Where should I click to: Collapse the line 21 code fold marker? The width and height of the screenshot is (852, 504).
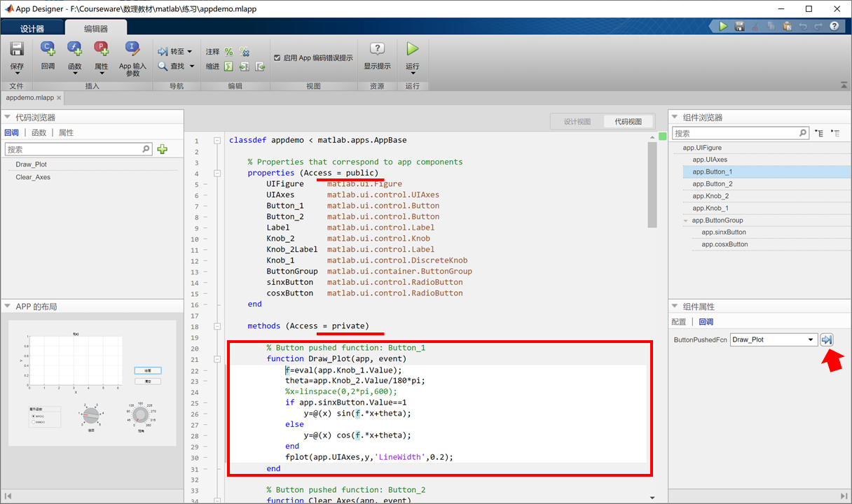point(217,359)
